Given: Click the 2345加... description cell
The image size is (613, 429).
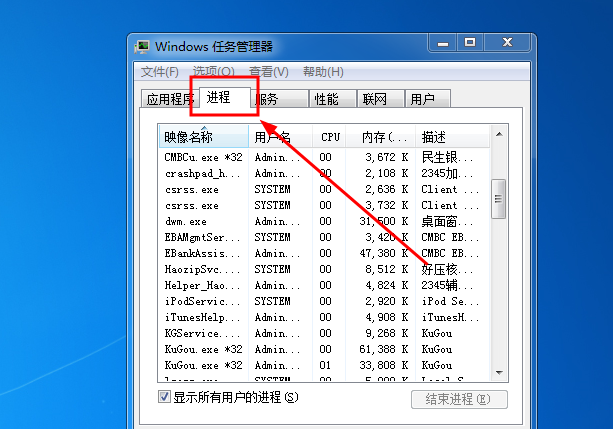Looking at the screenshot, I should click(x=447, y=173).
